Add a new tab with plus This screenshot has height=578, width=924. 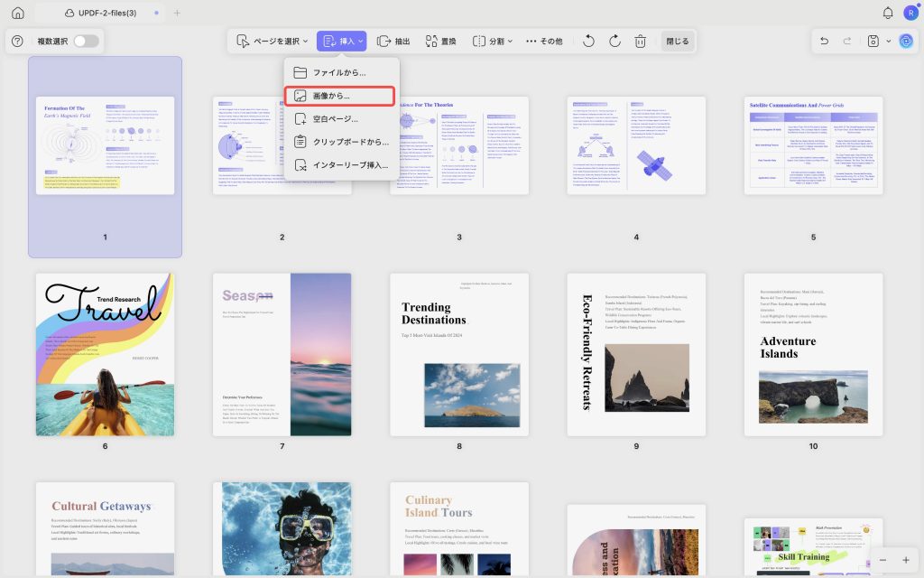click(177, 13)
